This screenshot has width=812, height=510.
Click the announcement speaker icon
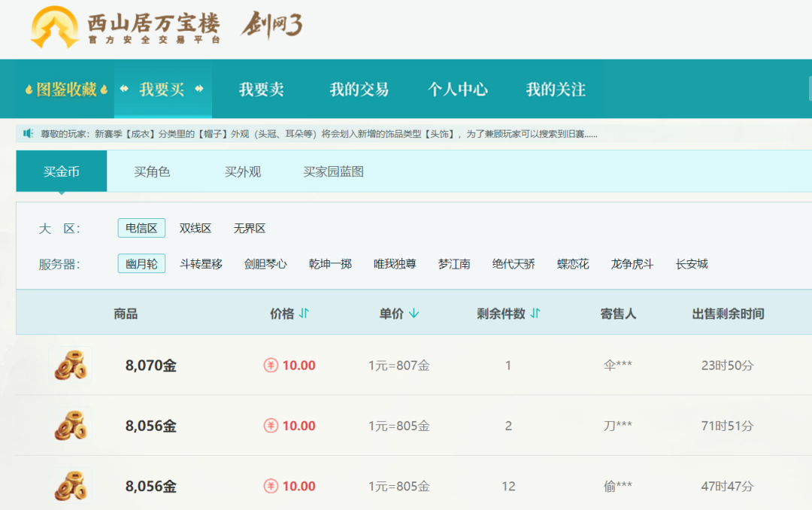click(28, 133)
